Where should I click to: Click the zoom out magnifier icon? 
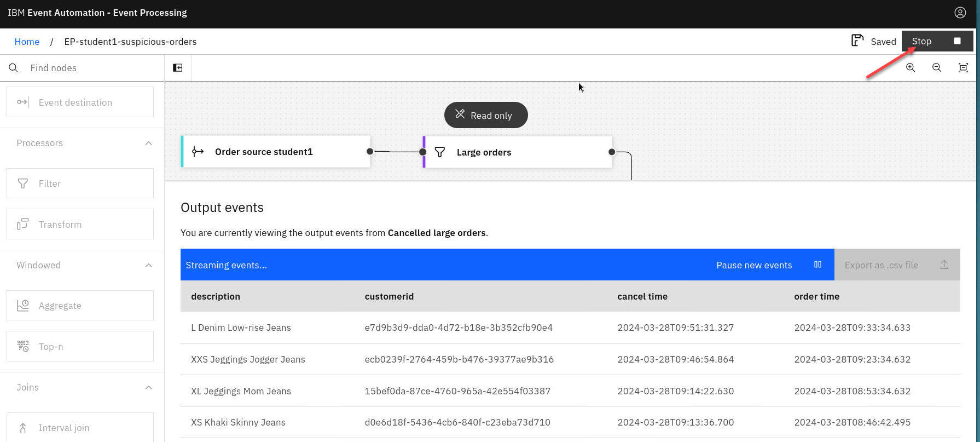click(x=937, y=67)
